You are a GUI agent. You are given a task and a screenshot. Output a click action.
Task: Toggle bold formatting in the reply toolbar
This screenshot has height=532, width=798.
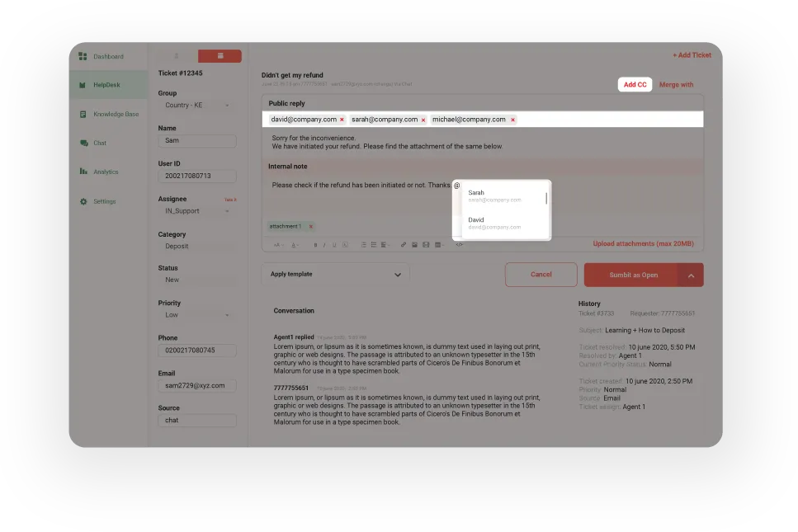pos(316,244)
